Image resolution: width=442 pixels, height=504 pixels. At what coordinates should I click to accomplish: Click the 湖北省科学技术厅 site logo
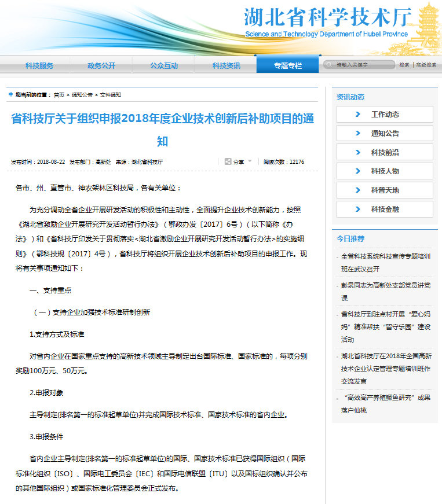[x=327, y=17]
